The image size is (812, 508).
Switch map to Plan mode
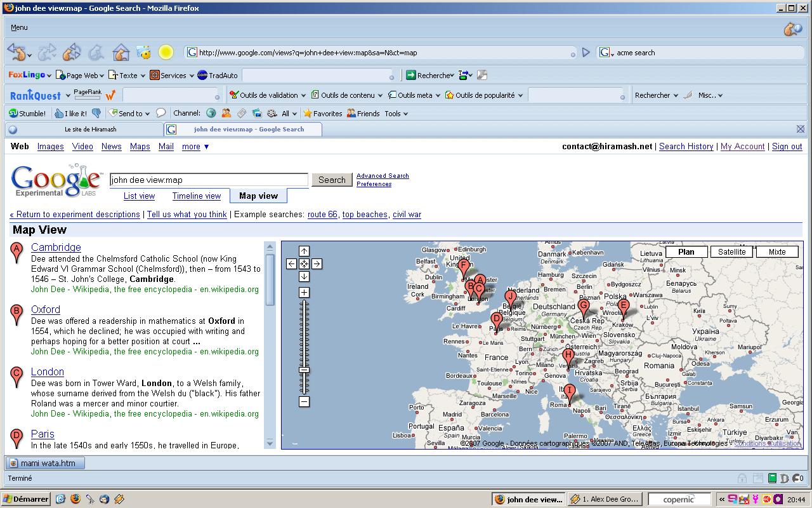(x=686, y=252)
